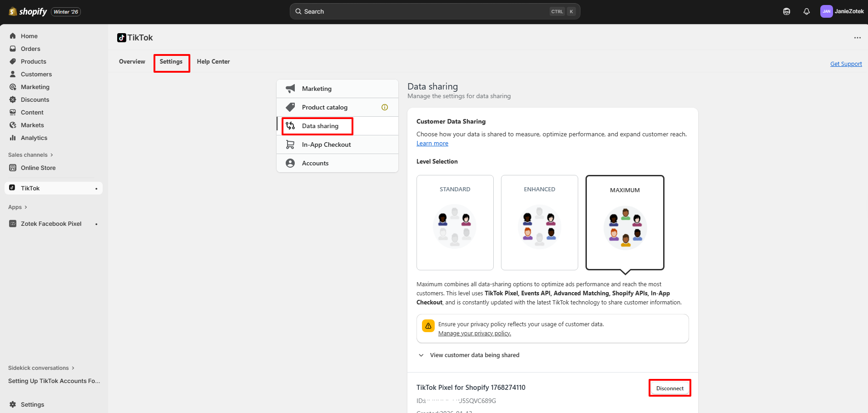Expand View customer data being shared

(474, 355)
